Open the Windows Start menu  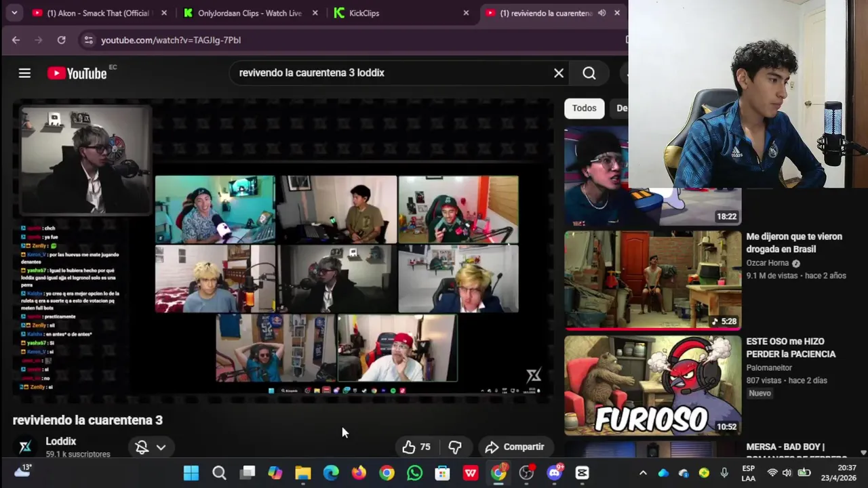[191, 473]
